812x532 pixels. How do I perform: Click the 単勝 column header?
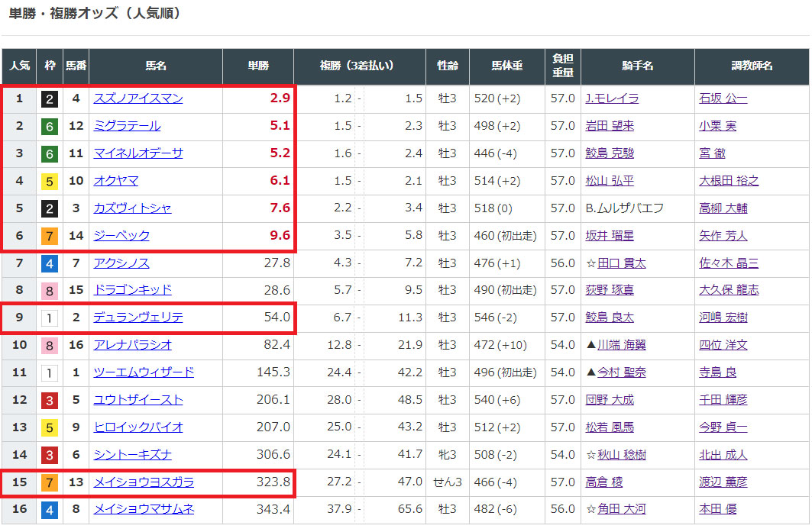click(258, 66)
